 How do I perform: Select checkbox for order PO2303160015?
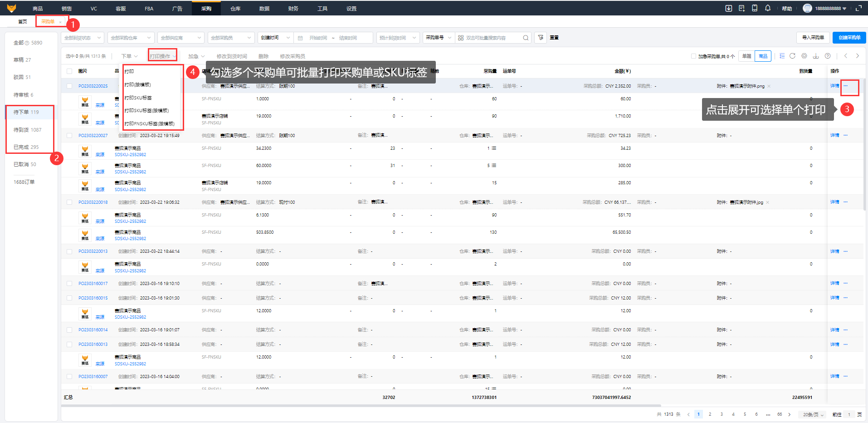pos(69,298)
